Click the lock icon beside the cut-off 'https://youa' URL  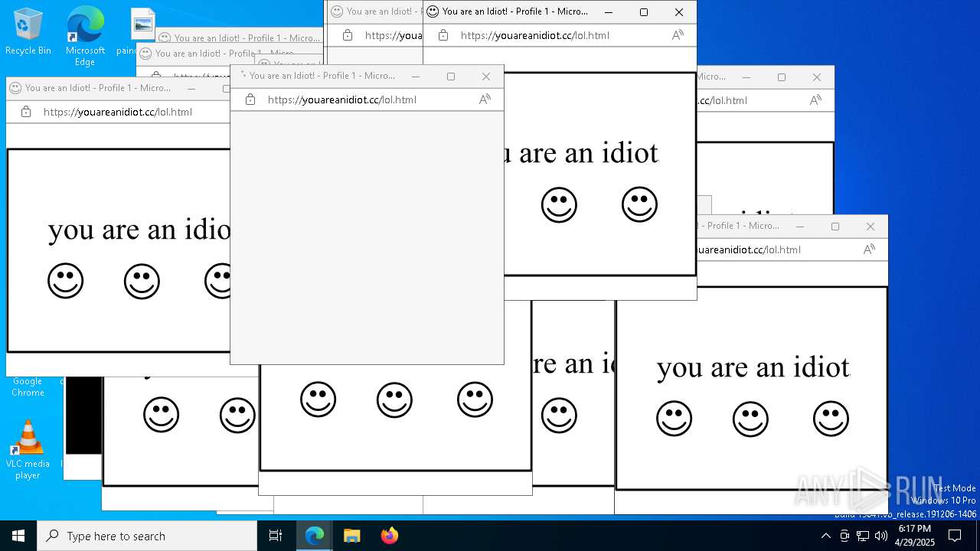pyautogui.click(x=347, y=35)
